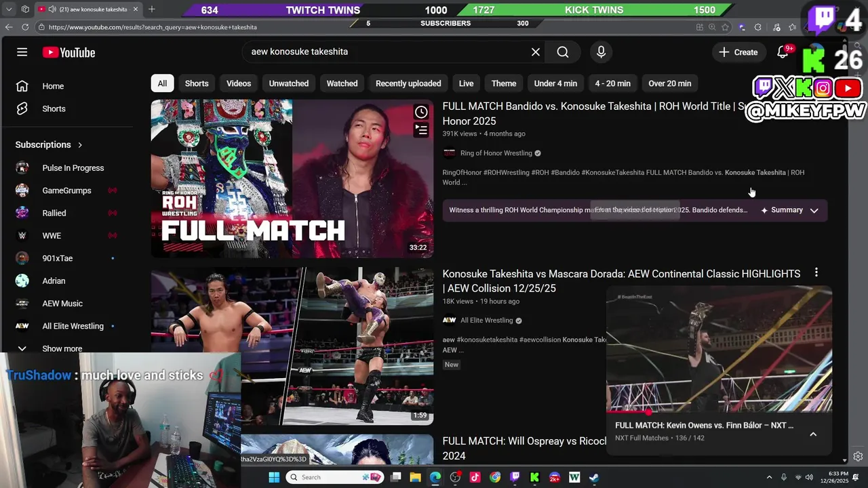Screen dimensions: 868x488
Task: Open Google Chrome from the taskbar
Action: [x=495, y=477]
